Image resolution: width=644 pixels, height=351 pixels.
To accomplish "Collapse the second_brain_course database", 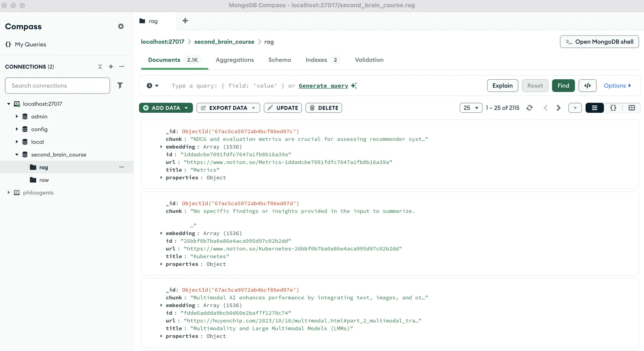I will pyautogui.click(x=17, y=155).
